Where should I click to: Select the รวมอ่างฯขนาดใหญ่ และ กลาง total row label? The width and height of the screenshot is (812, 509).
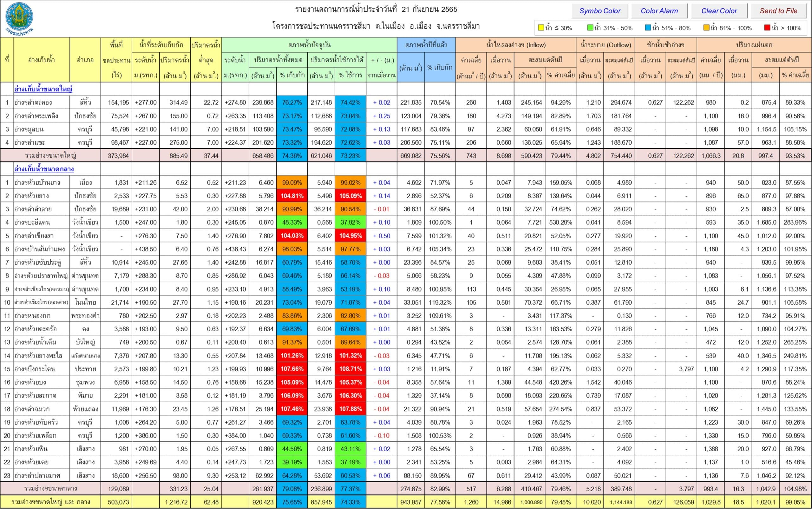click(x=50, y=502)
